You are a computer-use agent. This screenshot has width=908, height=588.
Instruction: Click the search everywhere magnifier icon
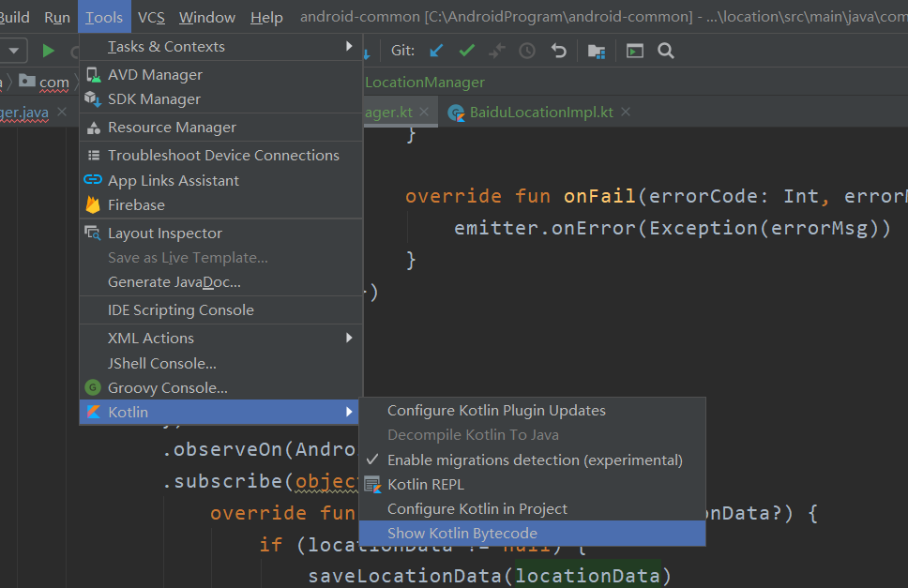[666, 51]
